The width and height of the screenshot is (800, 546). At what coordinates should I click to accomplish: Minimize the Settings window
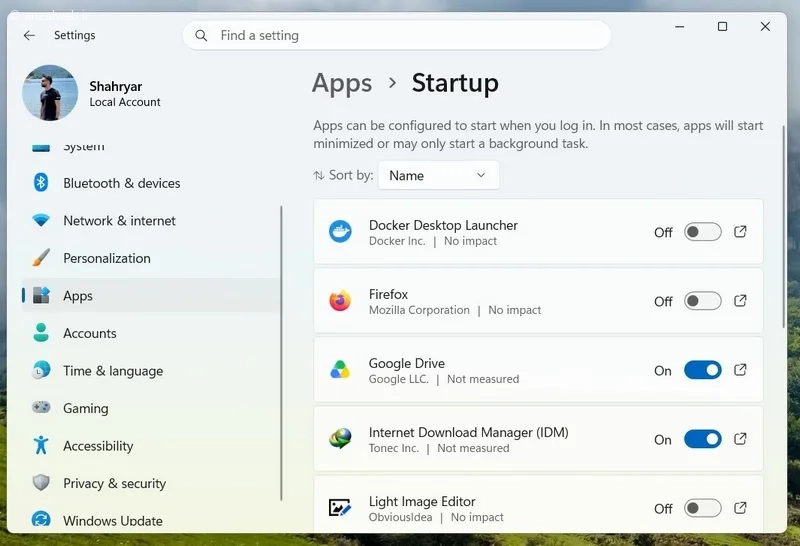point(680,27)
